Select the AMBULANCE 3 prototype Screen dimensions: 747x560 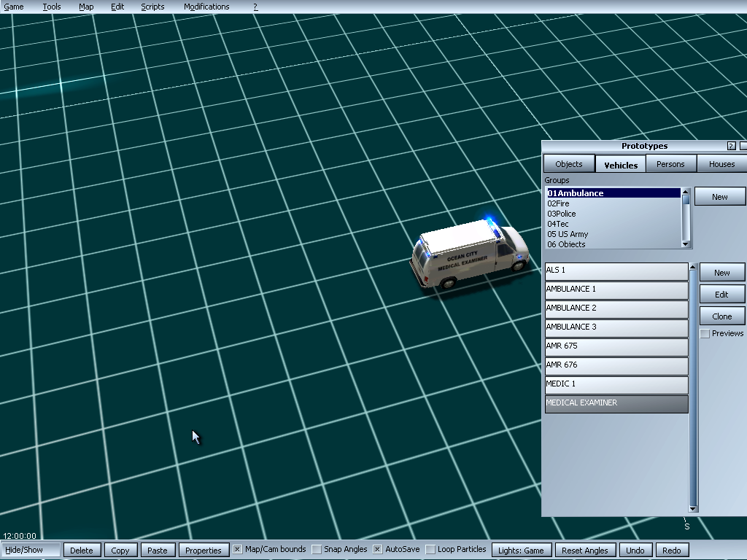pyautogui.click(x=616, y=329)
